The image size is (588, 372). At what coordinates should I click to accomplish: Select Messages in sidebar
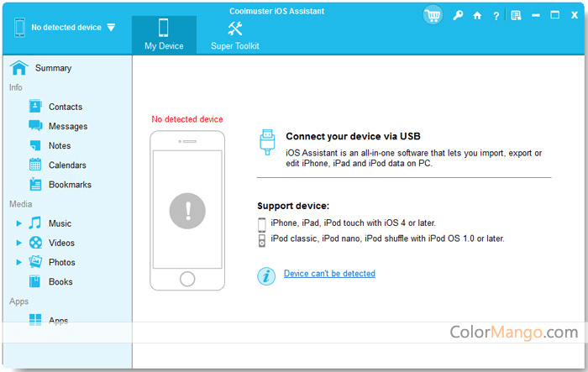68,126
